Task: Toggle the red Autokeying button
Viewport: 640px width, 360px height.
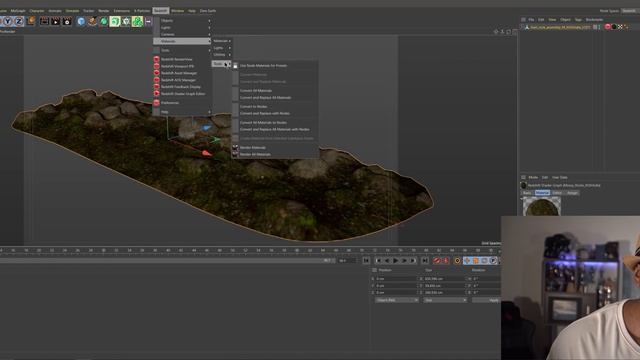Action: 446,260
